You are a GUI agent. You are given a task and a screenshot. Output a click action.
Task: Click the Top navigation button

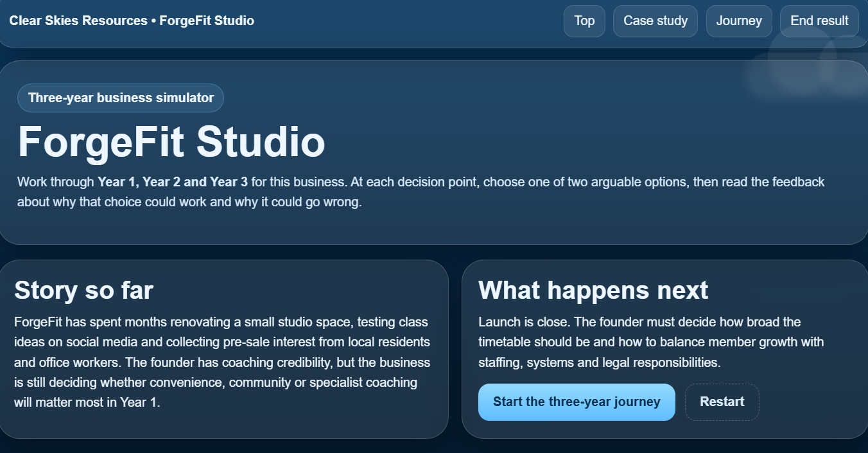(x=584, y=21)
